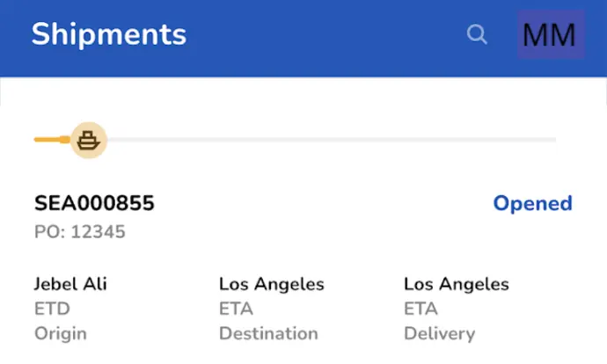
Task: Click the white strip below the header
Action: coord(303,91)
